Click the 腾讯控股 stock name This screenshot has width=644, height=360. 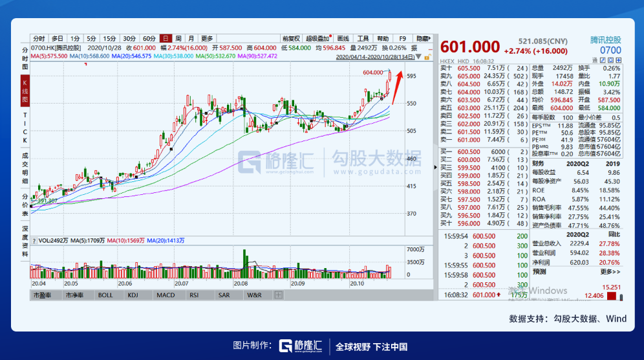pyautogui.click(x=605, y=40)
